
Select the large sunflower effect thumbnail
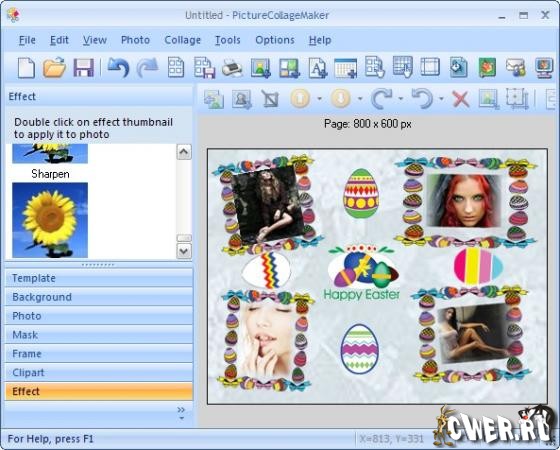pos(50,220)
